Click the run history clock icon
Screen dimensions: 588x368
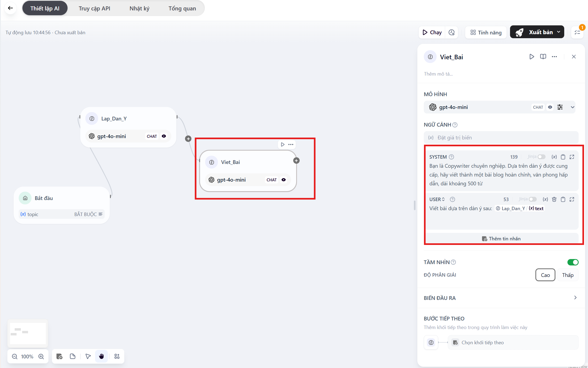tap(452, 32)
